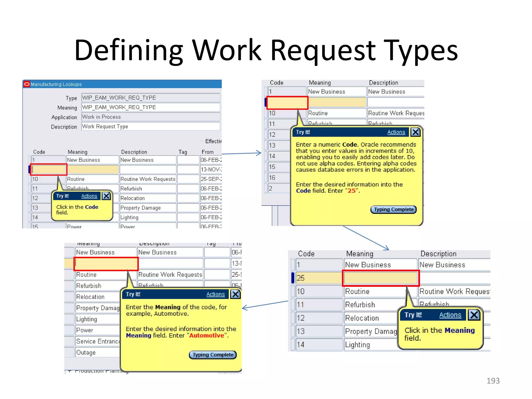Click Typing Complete in the Meaning entry bubble
The image size is (532, 399).
coord(213,355)
